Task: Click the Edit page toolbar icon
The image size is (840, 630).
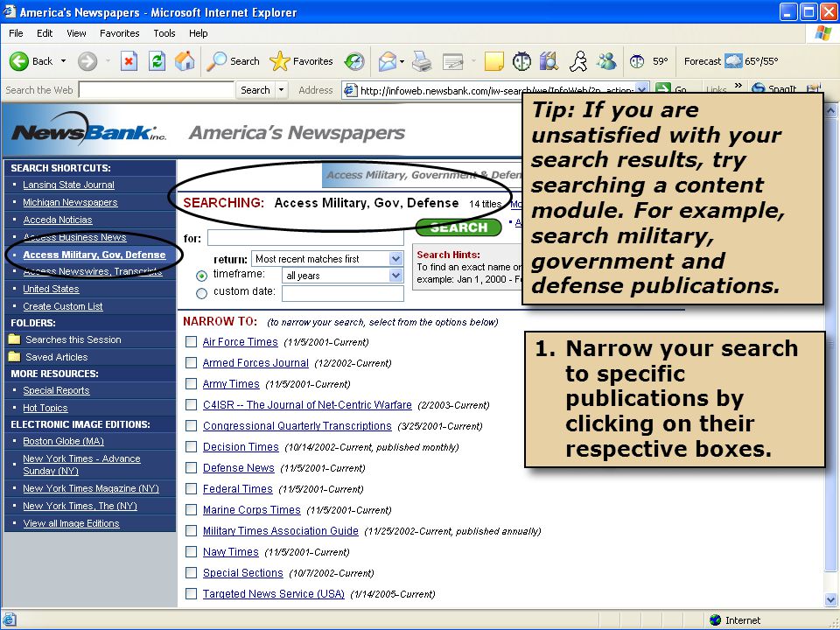Action: 452,61
